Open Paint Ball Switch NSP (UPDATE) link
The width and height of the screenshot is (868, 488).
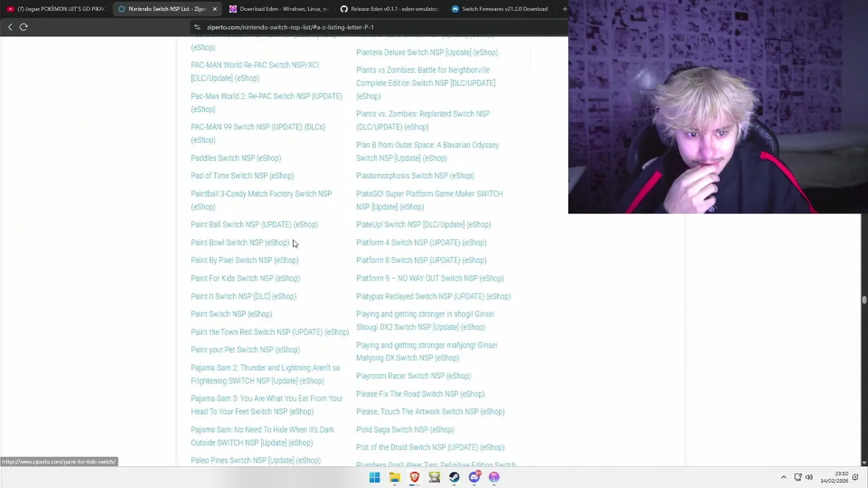tap(254, 224)
